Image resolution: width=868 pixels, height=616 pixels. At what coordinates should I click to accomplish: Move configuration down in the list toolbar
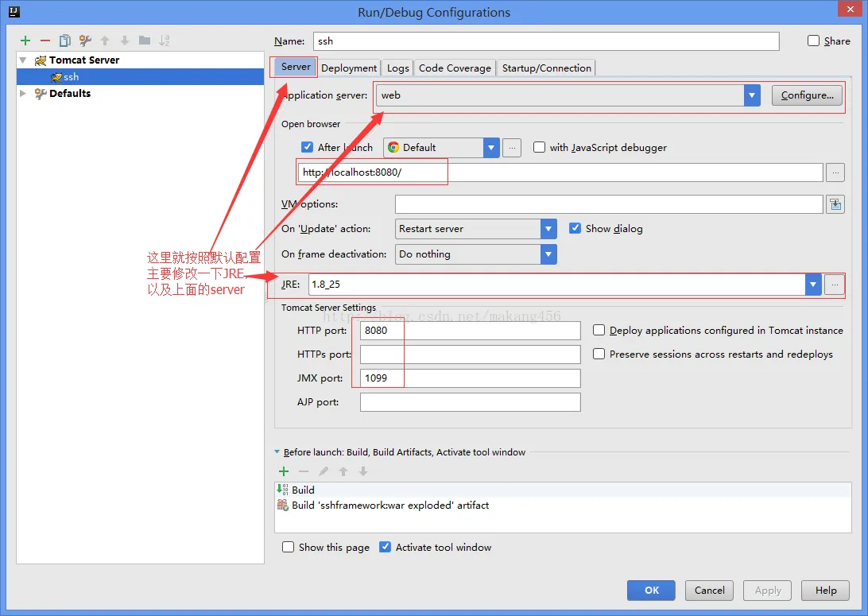pos(125,41)
